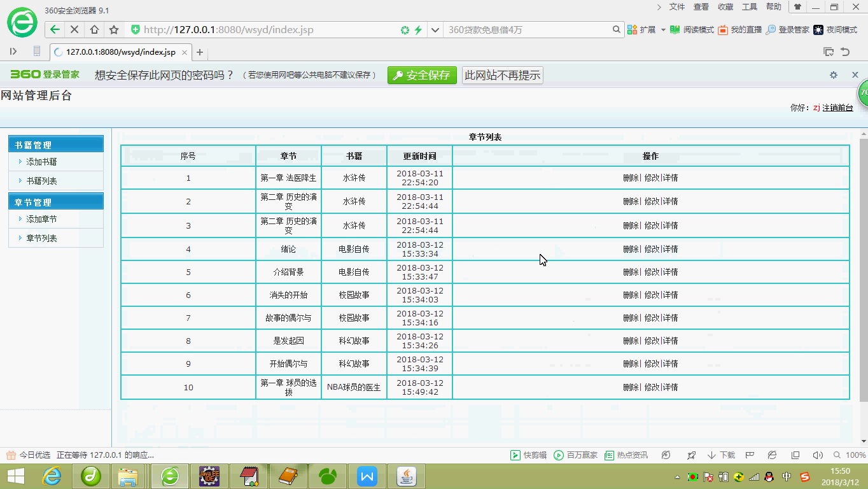Expand the dropdown arrow next to 扩展
The height and width of the screenshot is (489, 868).
pos(662,30)
